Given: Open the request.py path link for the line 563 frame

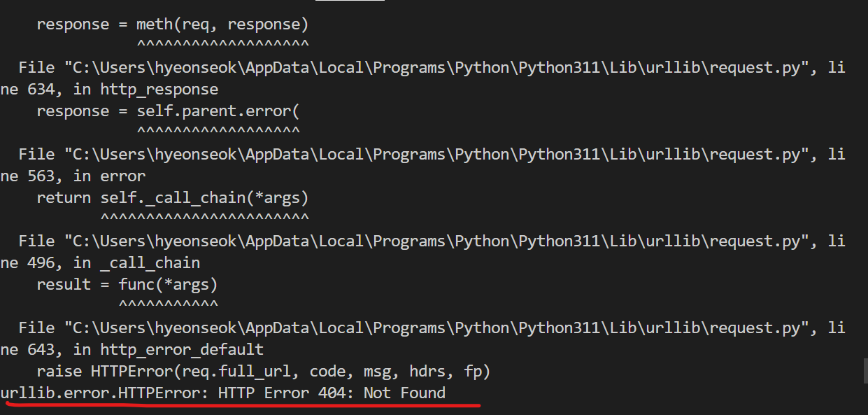Looking at the screenshot, I should [438, 155].
